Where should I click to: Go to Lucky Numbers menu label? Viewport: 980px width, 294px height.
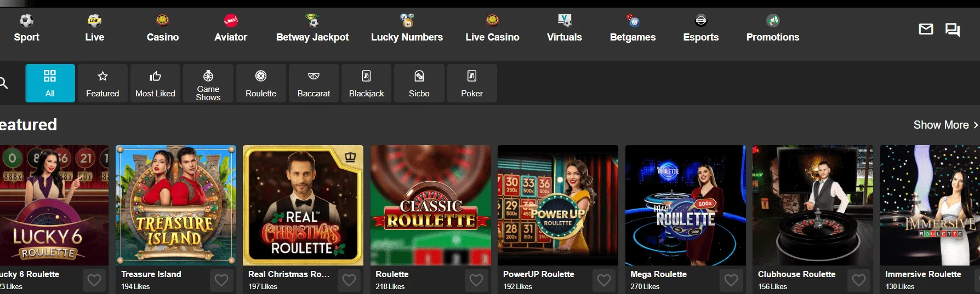(407, 37)
